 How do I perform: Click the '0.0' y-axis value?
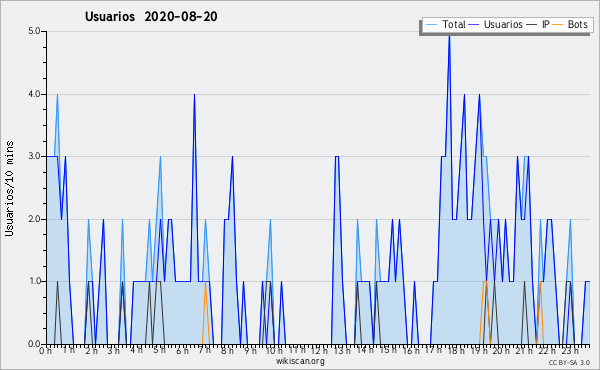(x=34, y=344)
